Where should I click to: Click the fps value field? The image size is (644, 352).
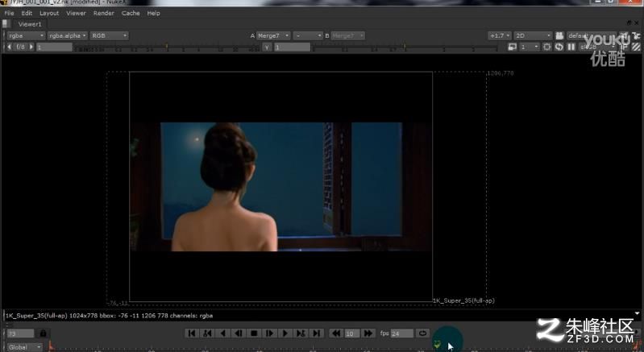point(401,333)
